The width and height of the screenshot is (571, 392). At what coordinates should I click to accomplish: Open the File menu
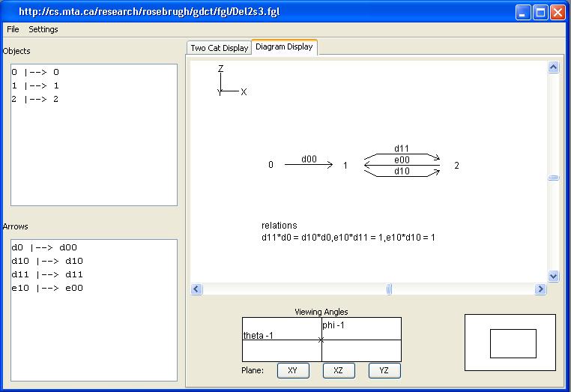(13, 29)
